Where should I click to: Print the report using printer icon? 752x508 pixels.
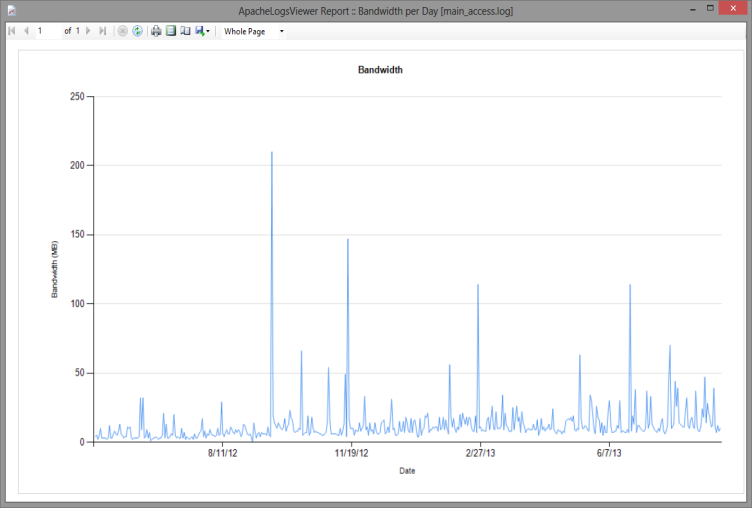(156, 31)
